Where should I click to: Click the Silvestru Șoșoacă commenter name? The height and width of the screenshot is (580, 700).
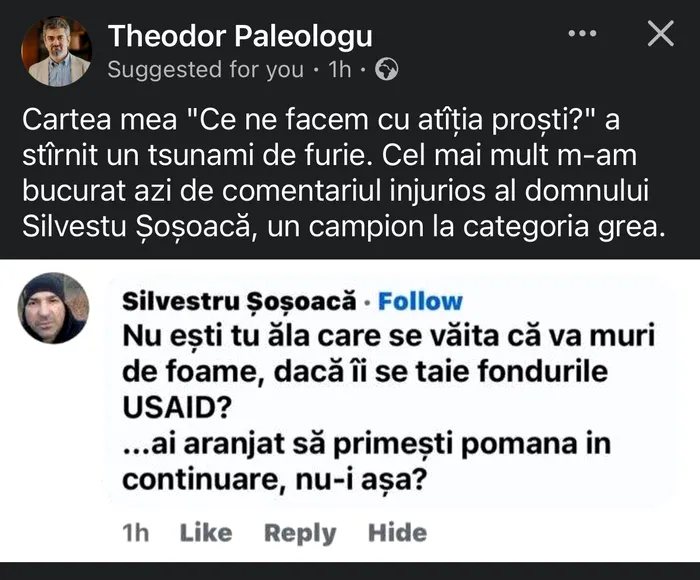(238, 301)
